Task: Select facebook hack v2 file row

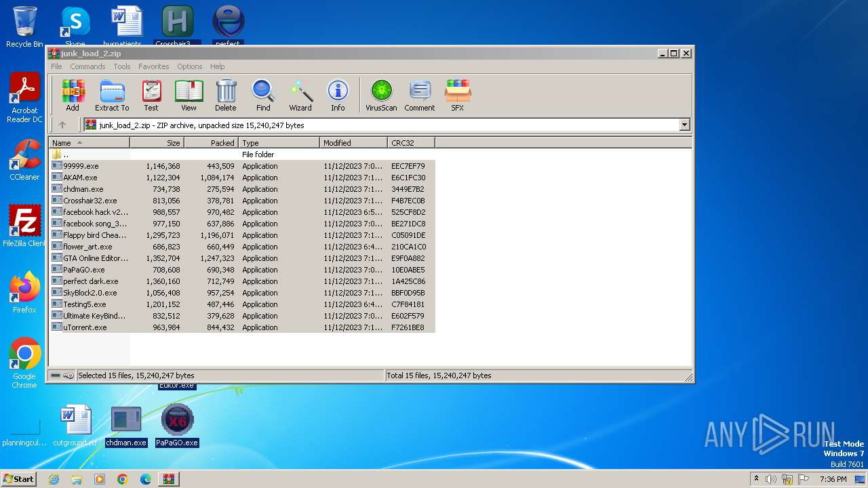Action: tap(242, 212)
